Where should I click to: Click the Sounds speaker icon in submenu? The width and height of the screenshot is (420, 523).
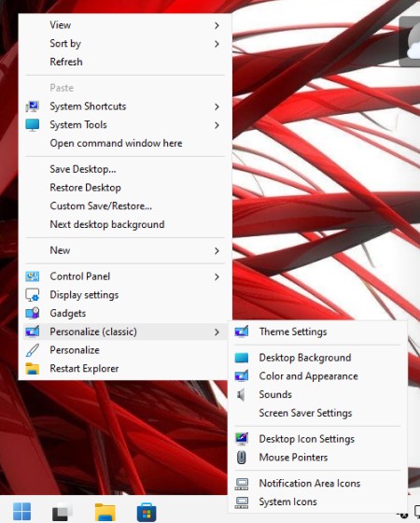point(241,394)
